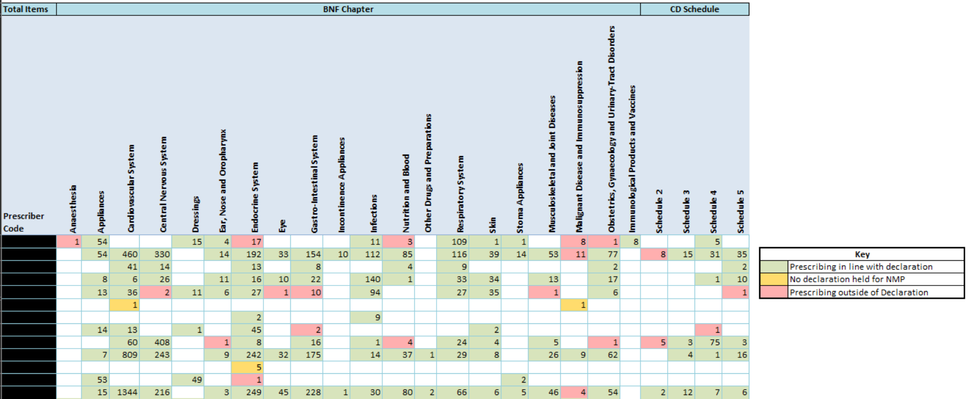Select the cell with value 408

[x=156, y=342]
